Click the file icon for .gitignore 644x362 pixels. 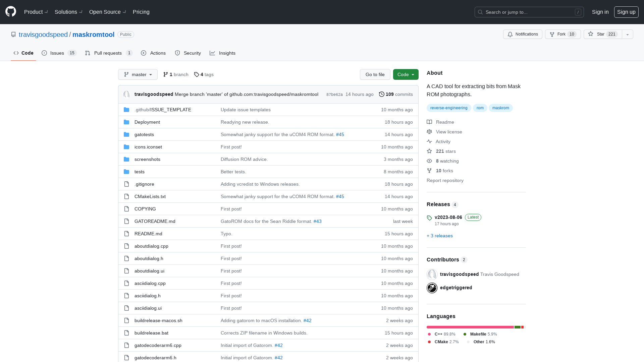[126, 184]
